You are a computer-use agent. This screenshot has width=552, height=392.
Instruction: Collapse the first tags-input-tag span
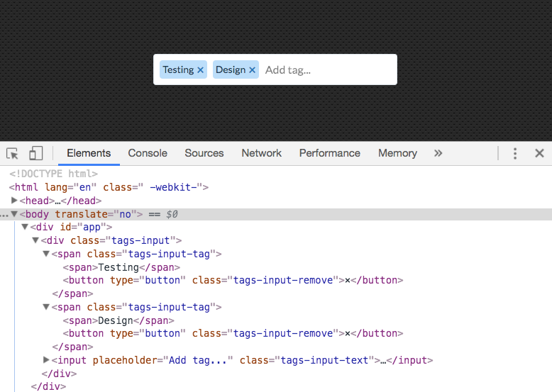(46, 254)
